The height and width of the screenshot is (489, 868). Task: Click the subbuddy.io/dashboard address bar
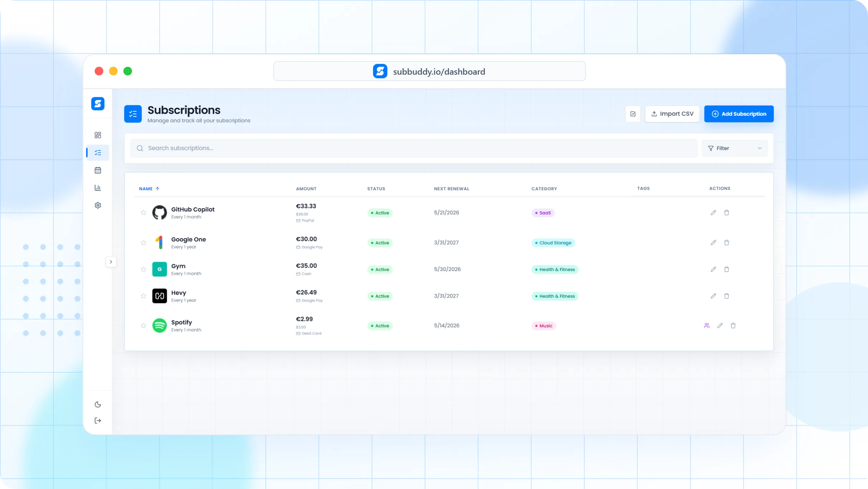tap(429, 71)
